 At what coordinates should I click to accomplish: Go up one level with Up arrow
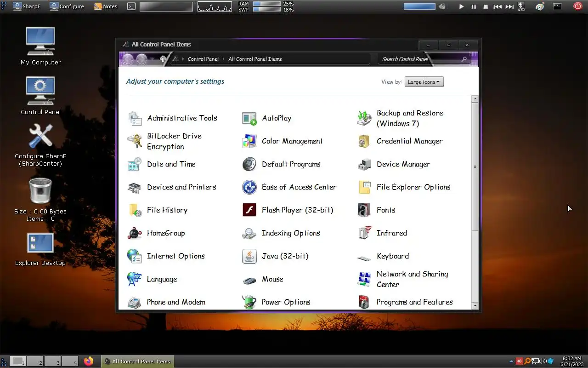tap(163, 59)
